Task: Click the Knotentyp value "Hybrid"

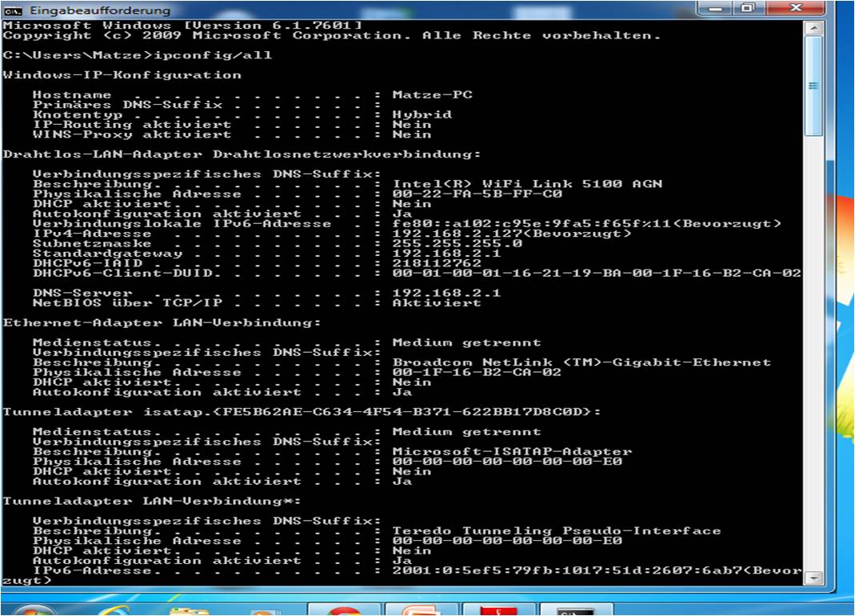Action: pyautogui.click(x=422, y=114)
